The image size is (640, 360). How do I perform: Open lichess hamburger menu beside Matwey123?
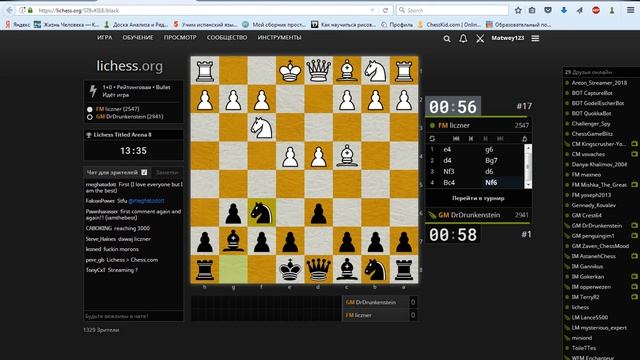pos(535,38)
